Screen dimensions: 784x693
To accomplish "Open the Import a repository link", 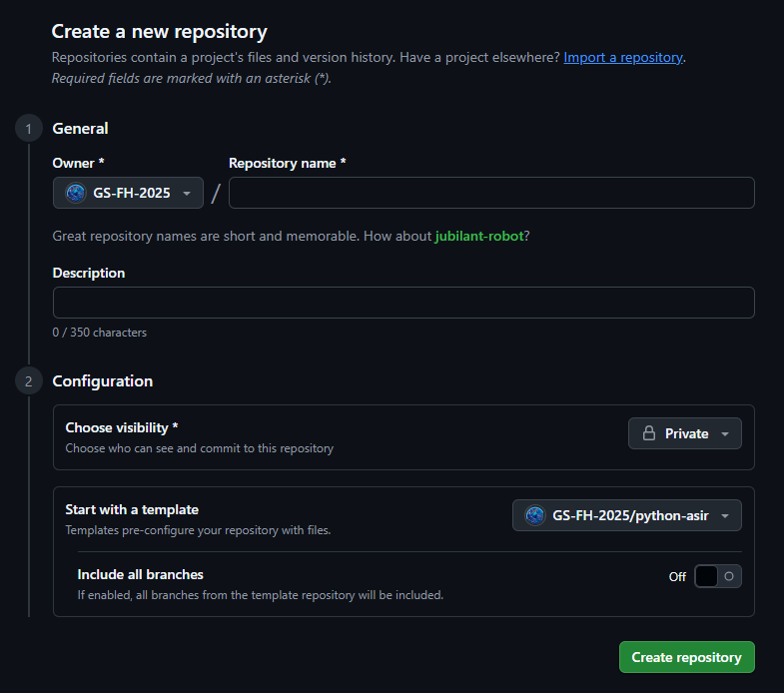I will [x=623, y=58].
